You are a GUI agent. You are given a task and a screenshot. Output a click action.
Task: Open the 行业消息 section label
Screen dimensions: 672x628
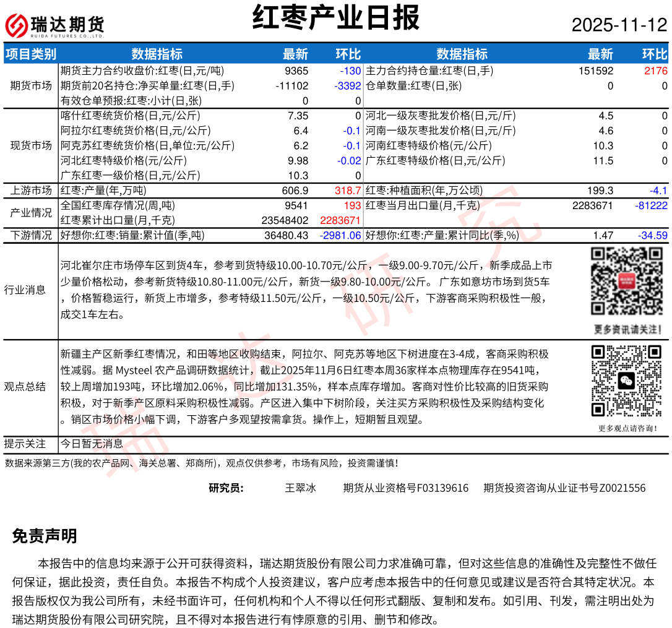click(25, 290)
